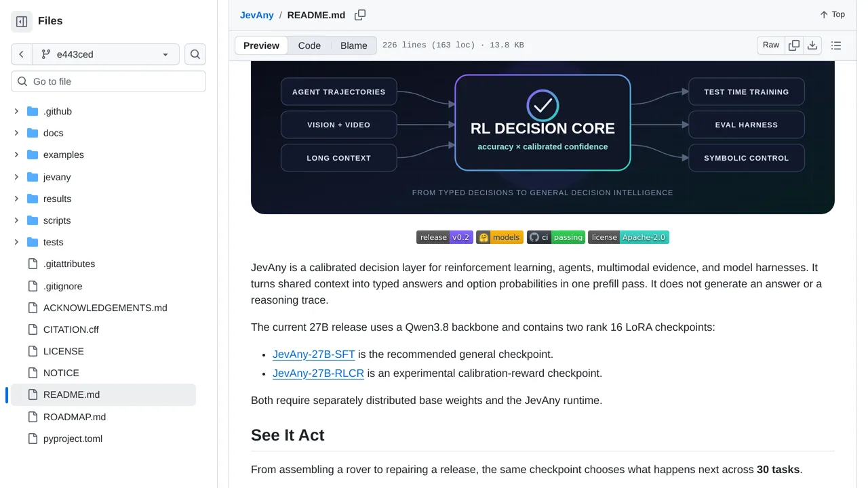This screenshot has height=488, width=868.
Task: Click the "226 lines (163 loc) · 13.8 KB" text
Action: 453,45
